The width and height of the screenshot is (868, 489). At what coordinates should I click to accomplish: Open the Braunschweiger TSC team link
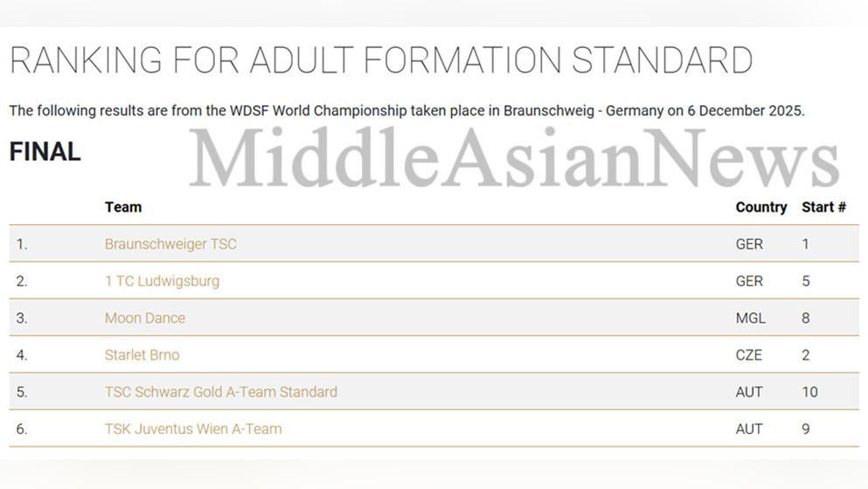170,244
